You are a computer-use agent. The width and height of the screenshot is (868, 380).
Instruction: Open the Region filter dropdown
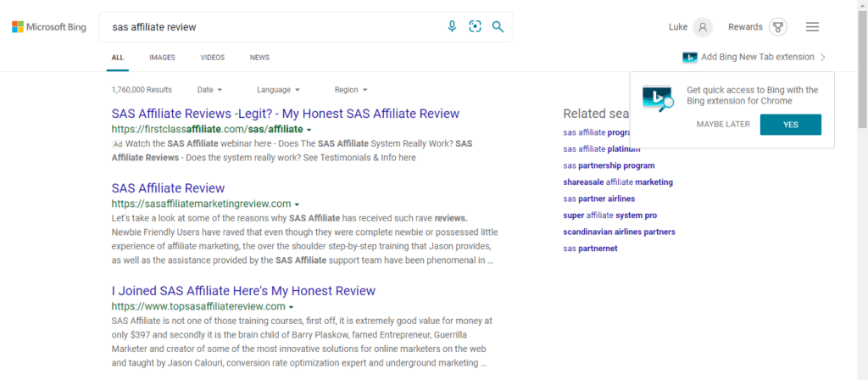point(351,90)
